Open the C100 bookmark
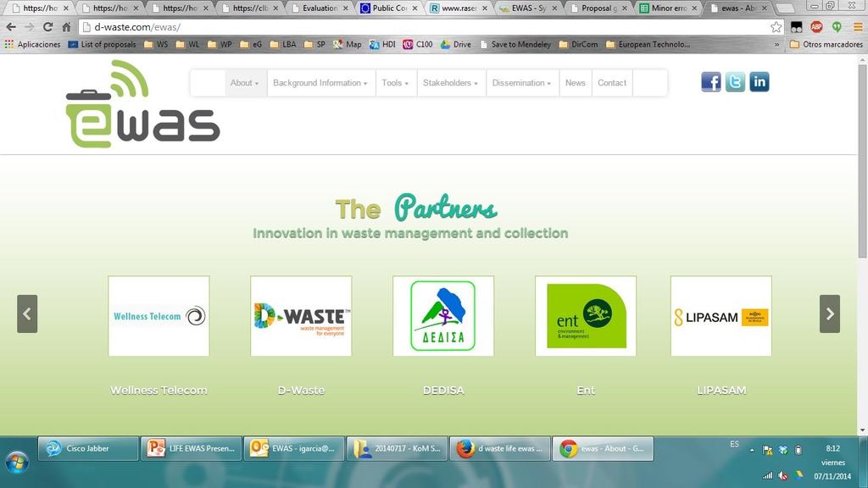The image size is (868, 488). [x=418, y=44]
